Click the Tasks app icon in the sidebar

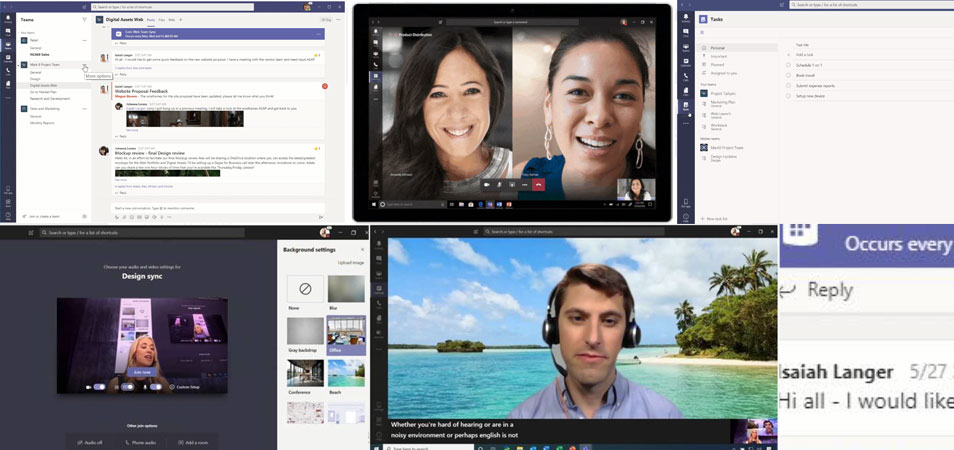click(685, 104)
